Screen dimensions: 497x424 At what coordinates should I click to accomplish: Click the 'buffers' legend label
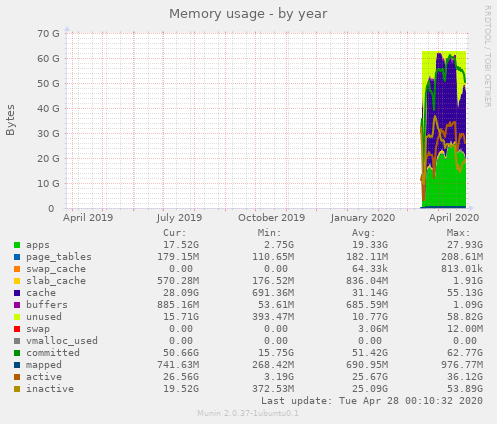(x=47, y=305)
